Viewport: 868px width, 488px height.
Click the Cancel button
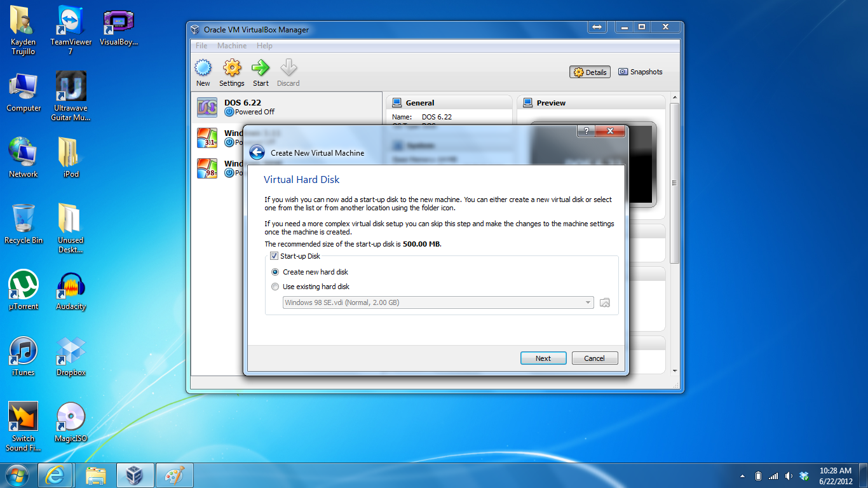pyautogui.click(x=595, y=358)
